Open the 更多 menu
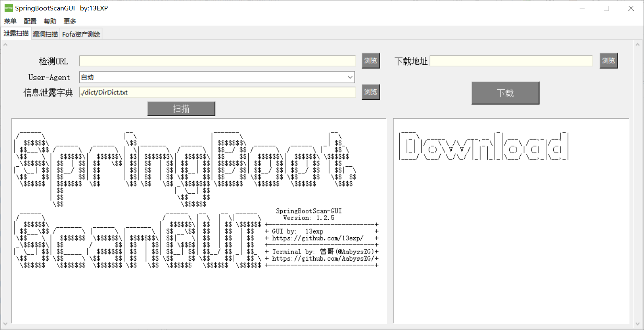Image resolution: width=644 pixels, height=330 pixels. (70, 21)
